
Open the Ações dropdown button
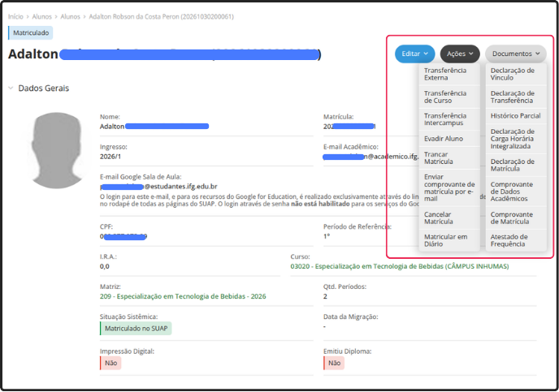460,54
